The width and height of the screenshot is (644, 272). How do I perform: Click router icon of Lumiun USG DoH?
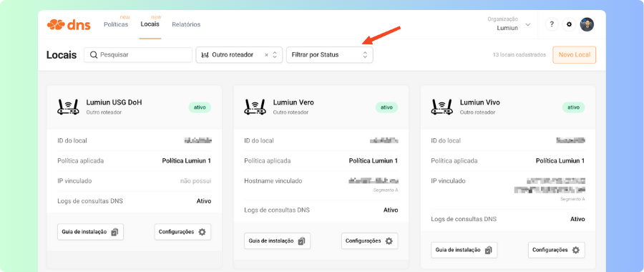[67, 107]
